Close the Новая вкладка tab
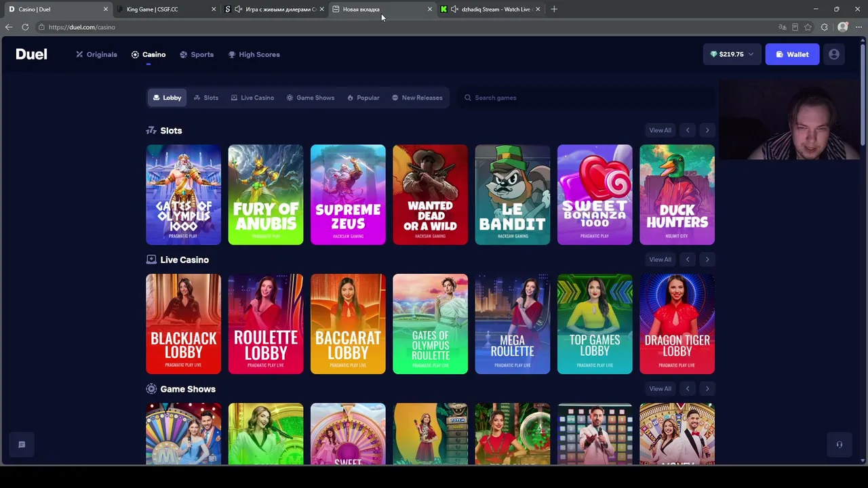 [x=429, y=9]
